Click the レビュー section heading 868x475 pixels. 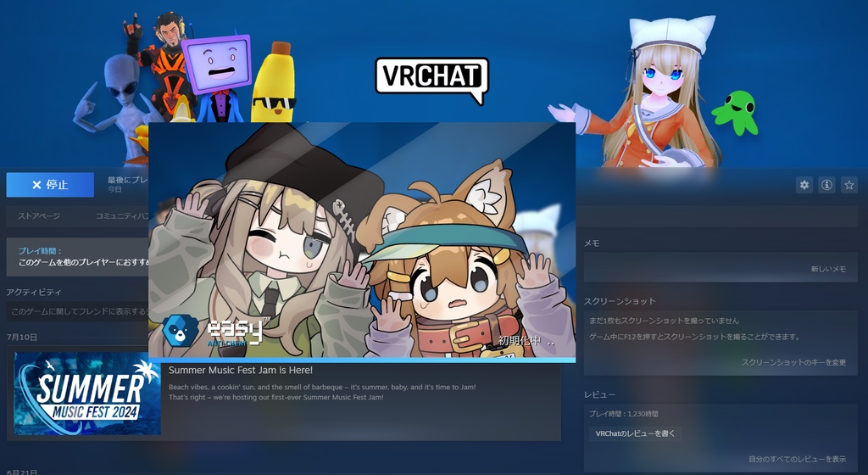599,394
